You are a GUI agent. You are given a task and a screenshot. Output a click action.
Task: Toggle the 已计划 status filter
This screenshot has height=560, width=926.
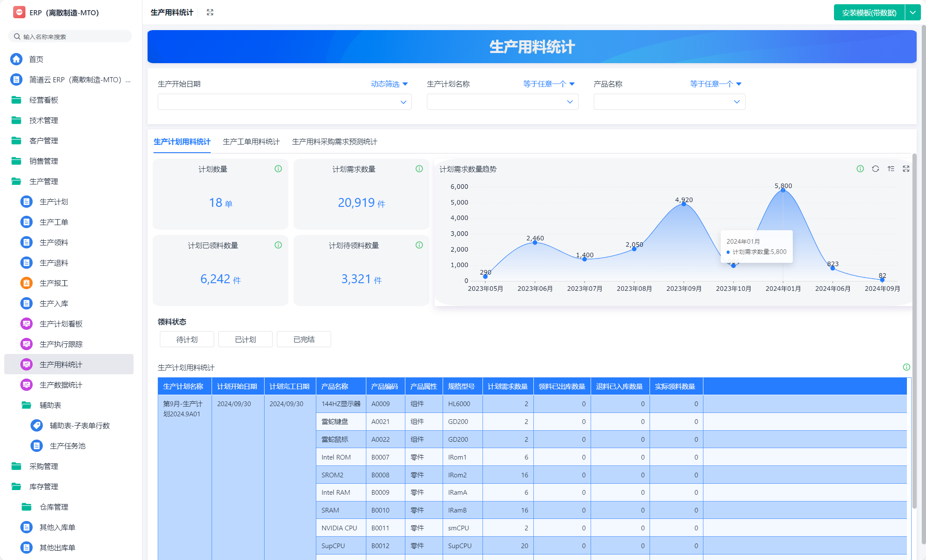click(x=245, y=339)
